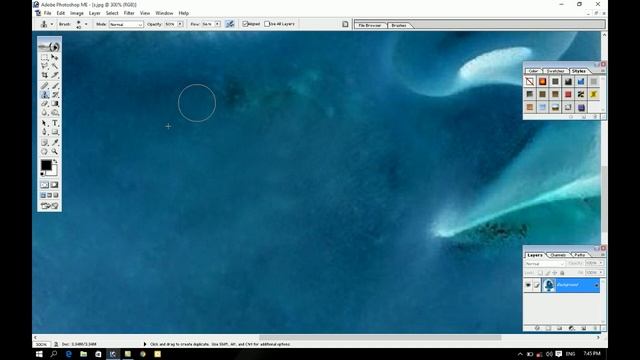Click the Background layer thumbnail

(x=549, y=285)
